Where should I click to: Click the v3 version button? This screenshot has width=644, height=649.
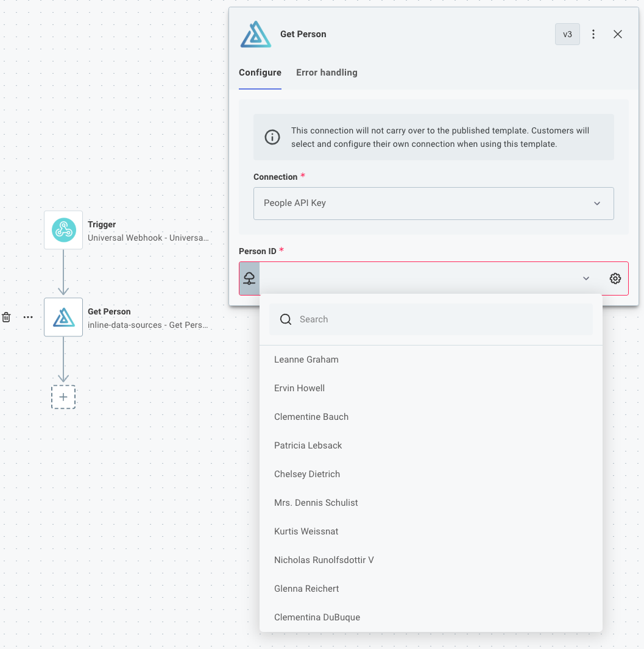[x=567, y=34]
